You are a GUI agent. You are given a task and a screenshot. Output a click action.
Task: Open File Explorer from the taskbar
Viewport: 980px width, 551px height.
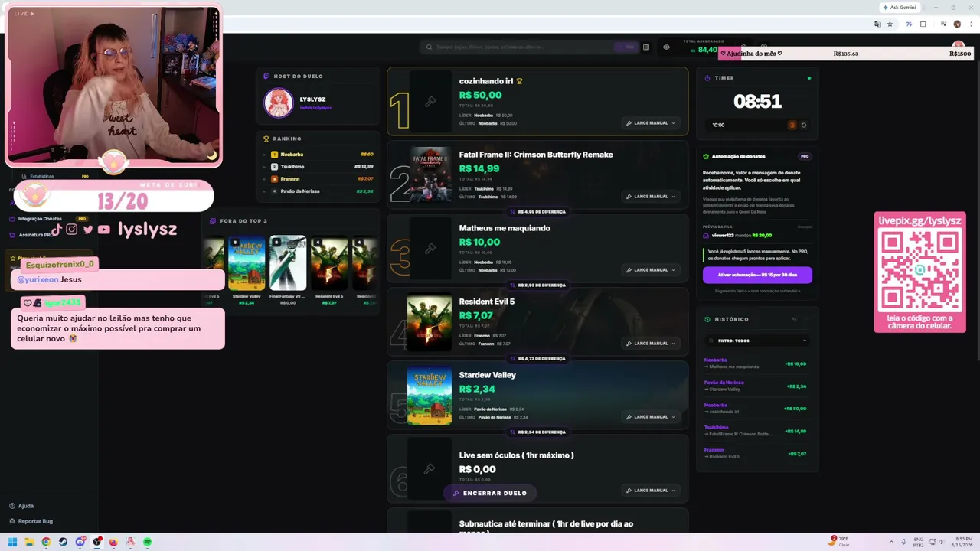point(29,542)
